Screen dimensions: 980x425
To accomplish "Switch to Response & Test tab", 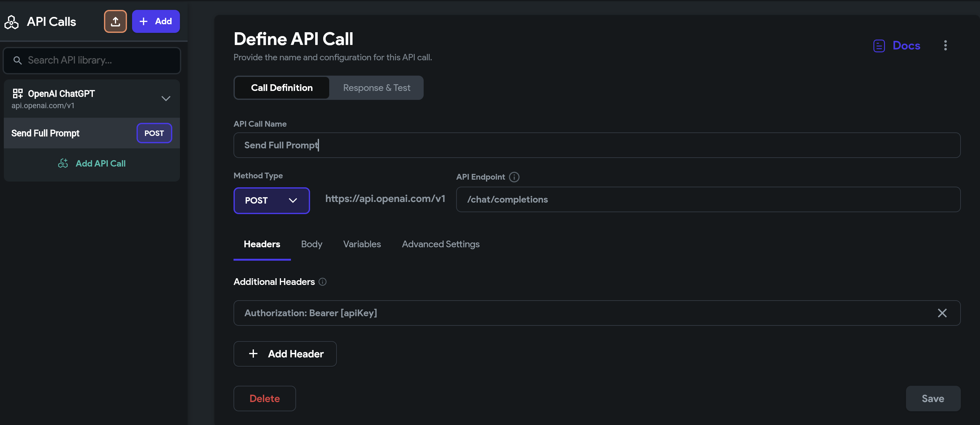I will point(376,88).
